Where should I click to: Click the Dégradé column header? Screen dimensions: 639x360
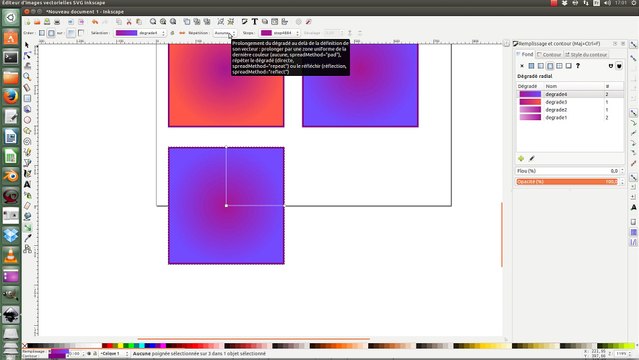tap(530, 86)
